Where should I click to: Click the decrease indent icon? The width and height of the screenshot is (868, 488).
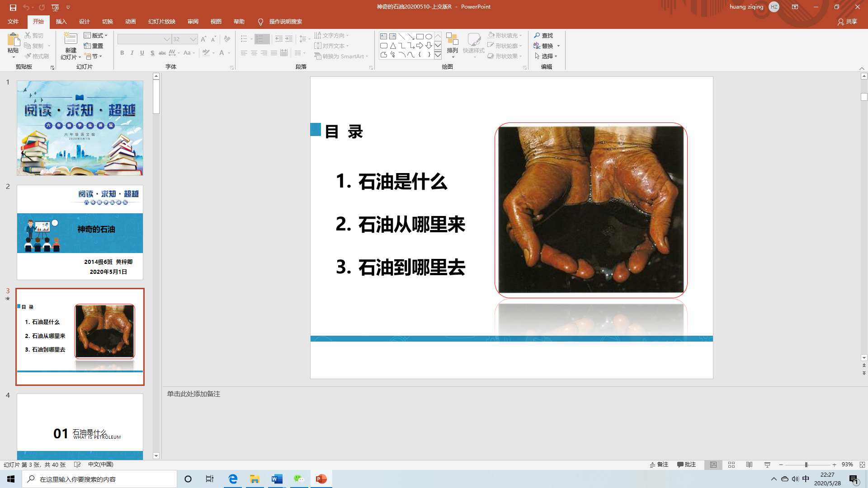[279, 39]
